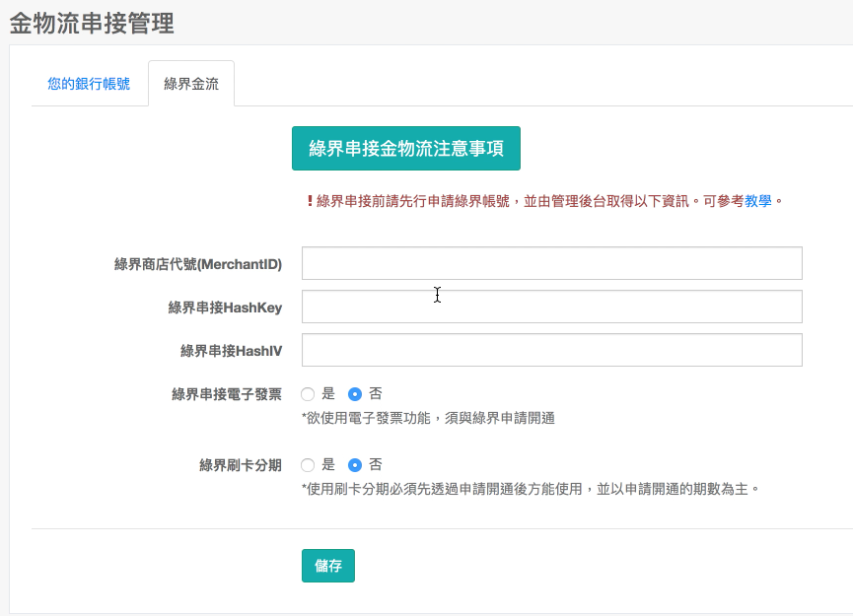
Task: Click the 欲使用電子發票功能 hint text
Action: point(428,418)
